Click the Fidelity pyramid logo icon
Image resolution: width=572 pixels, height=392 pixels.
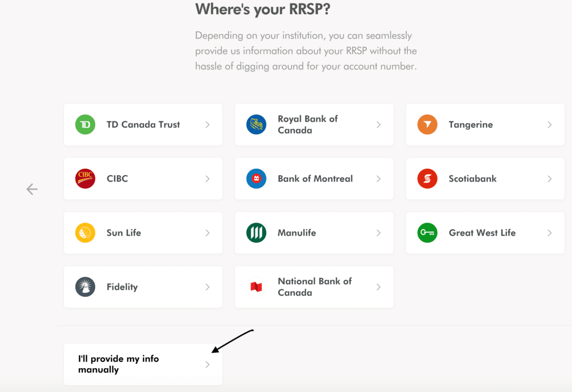tap(85, 287)
